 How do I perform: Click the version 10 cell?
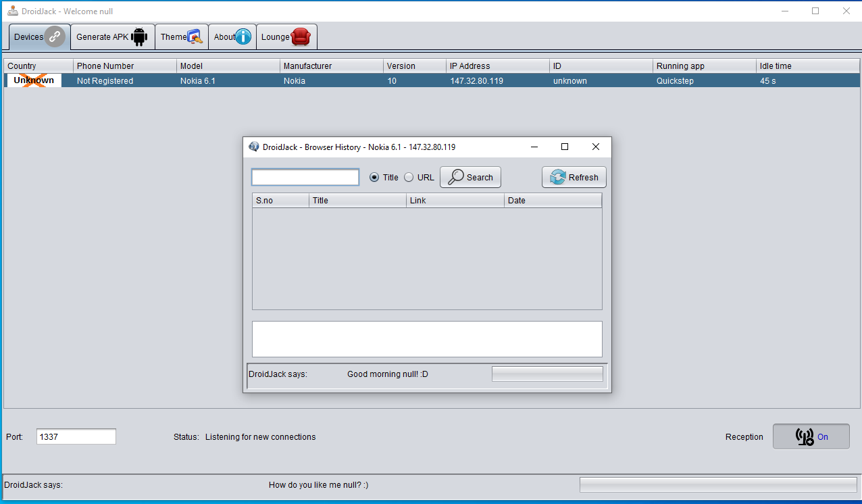[x=415, y=80]
